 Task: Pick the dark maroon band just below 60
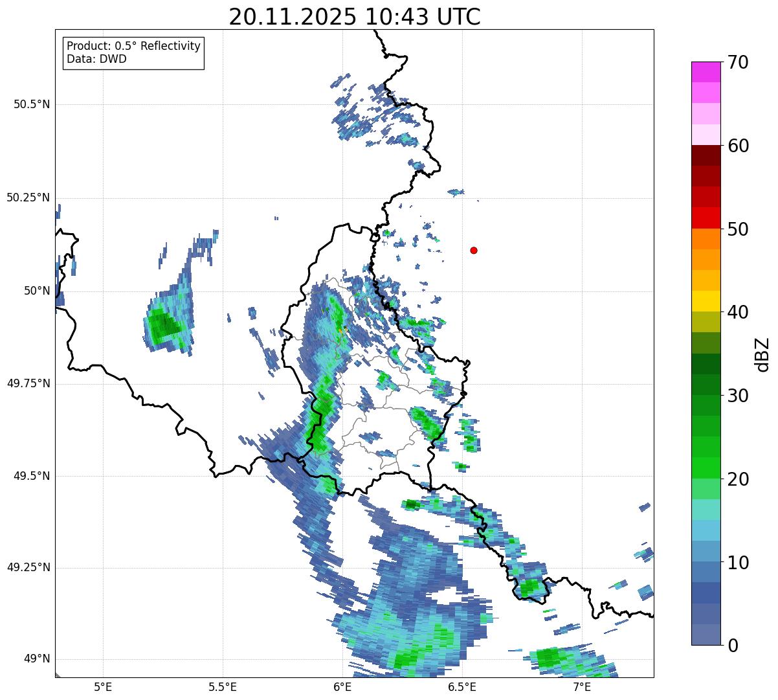tap(706, 155)
